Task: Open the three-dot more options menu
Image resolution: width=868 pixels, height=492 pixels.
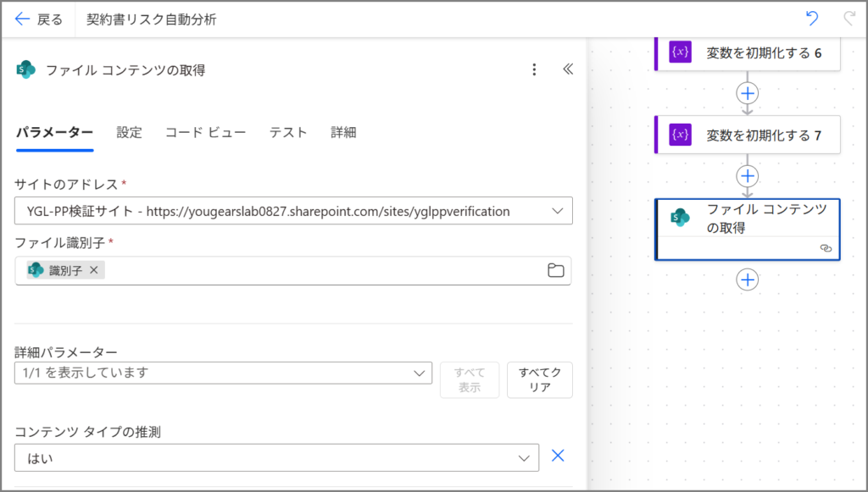Action: [x=534, y=70]
